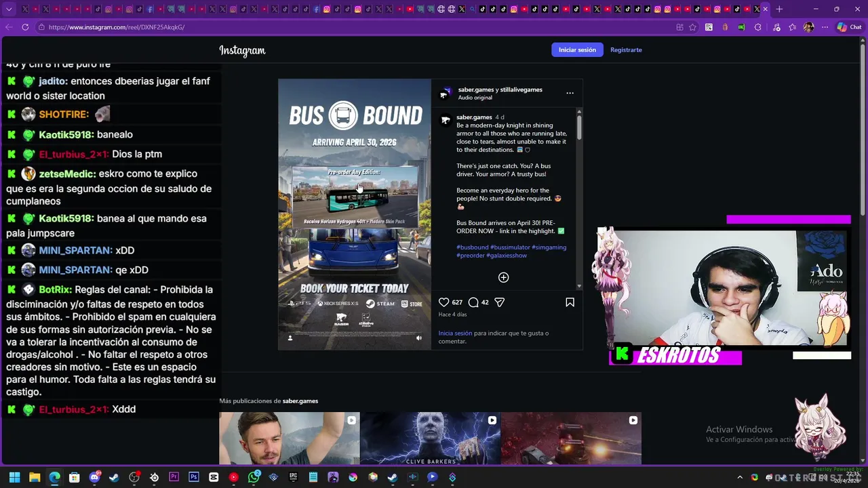The image size is (868, 488).
Task: Click the 'Inicia sesión' link below the post
Action: tap(455, 333)
